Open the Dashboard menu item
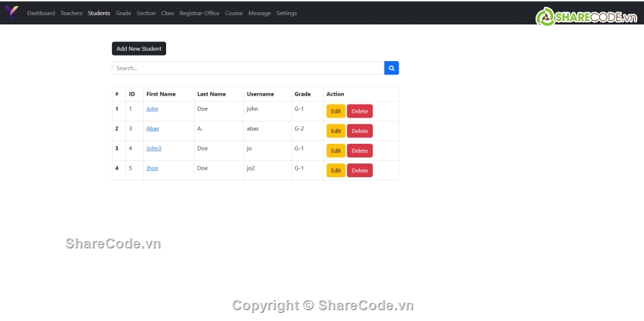The image size is (644, 321). (41, 13)
